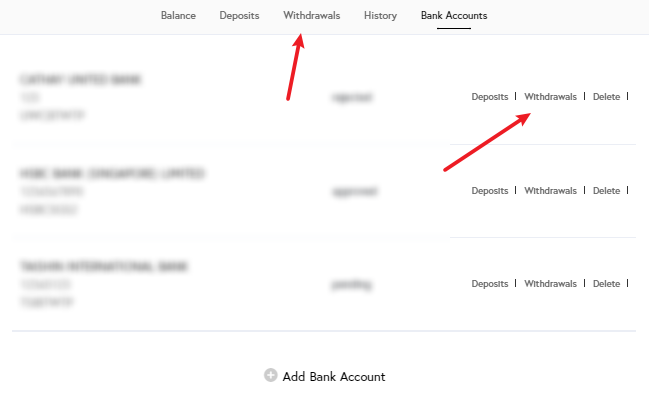Image resolution: width=649 pixels, height=393 pixels.
Task: Open Withdrawals for the third bank account
Action: (x=550, y=284)
